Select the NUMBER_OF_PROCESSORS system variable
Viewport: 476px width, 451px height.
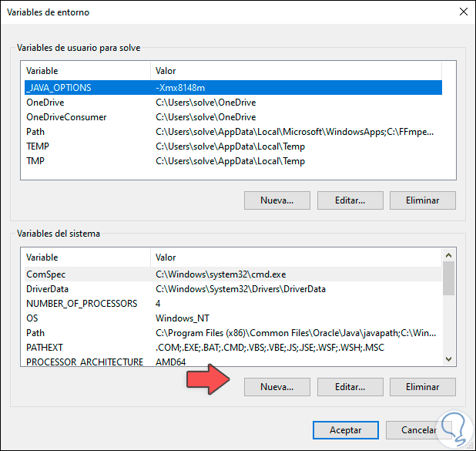click(82, 303)
